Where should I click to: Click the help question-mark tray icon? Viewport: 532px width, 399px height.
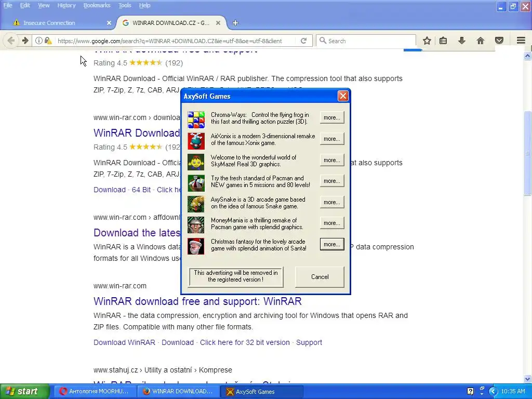pos(470,391)
